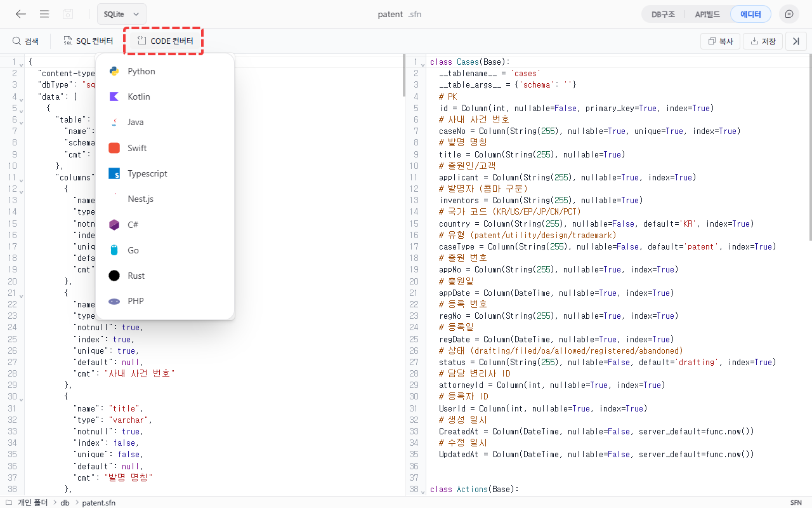Click the UpdatedAt Column definition line

tap(596, 455)
